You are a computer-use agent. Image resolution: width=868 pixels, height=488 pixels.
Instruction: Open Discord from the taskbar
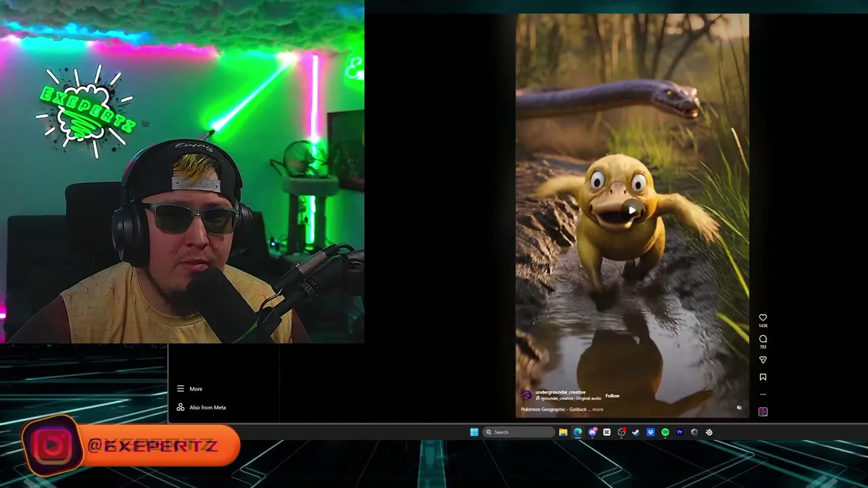[x=593, y=432]
